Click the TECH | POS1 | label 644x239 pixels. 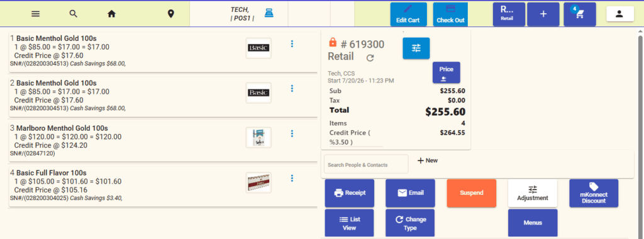pyautogui.click(x=242, y=14)
